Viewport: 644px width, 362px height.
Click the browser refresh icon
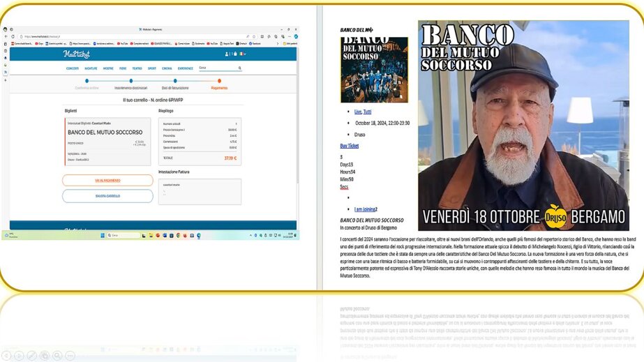(13, 36)
